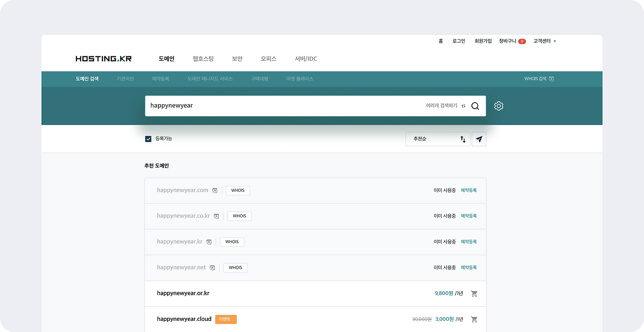Viewport: 644px width, 332px height.
Task: Toggle the 등록가능 checkbox
Action: (x=148, y=139)
